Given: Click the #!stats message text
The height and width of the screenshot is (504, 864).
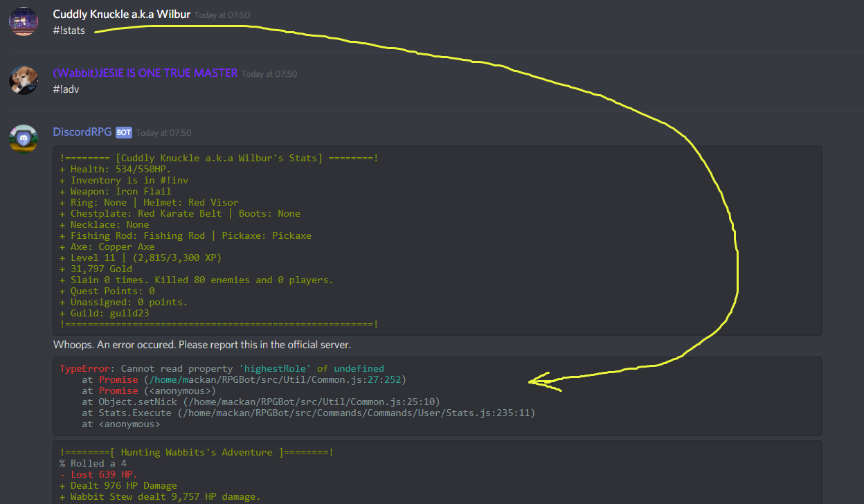Looking at the screenshot, I should [x=69, y=30].
